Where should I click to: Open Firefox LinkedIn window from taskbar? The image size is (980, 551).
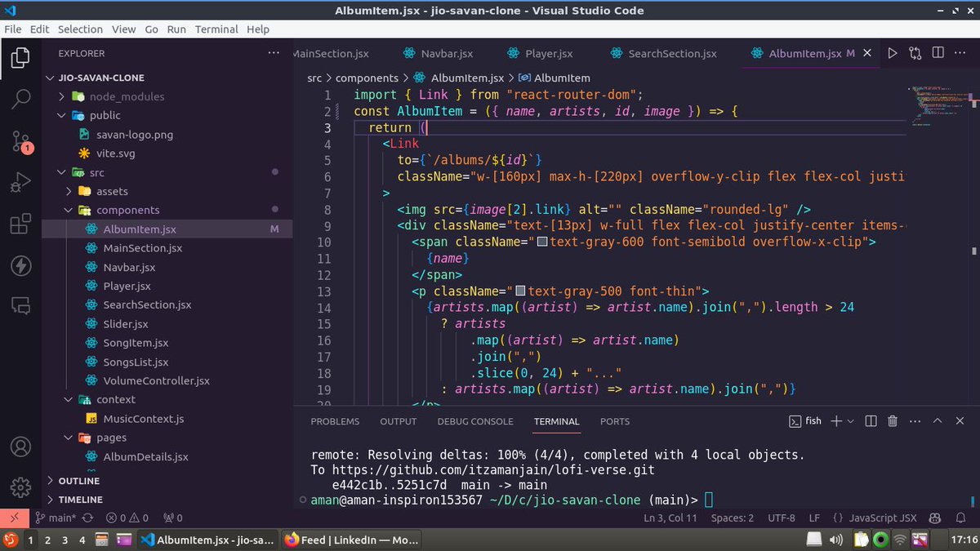351,540
